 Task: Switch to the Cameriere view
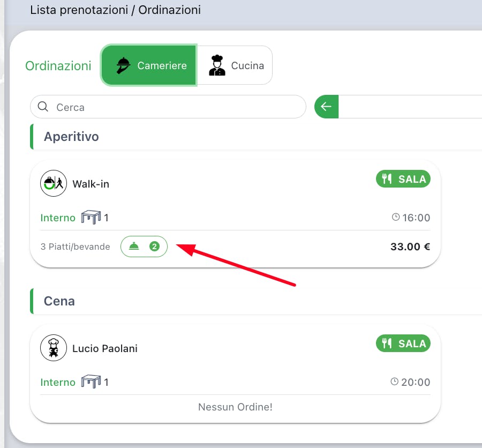149,65
